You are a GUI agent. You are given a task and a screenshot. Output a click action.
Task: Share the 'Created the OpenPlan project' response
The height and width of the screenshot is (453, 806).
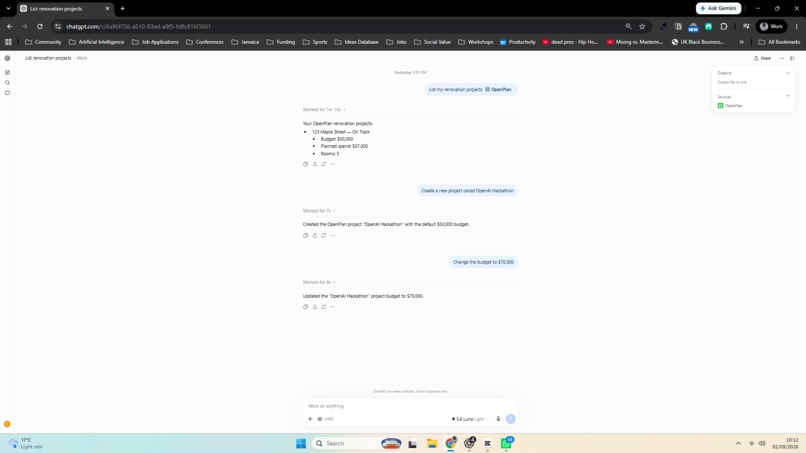[x=315, y=235]
